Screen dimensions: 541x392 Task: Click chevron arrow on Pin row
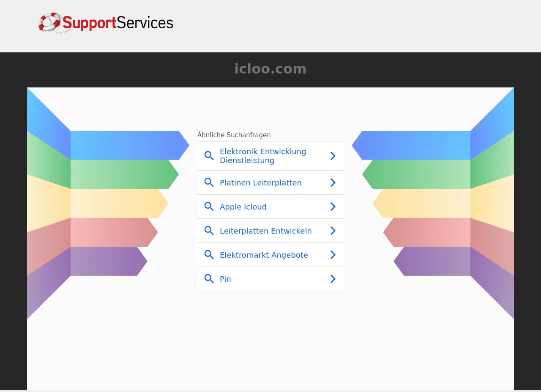coord(333,279)
